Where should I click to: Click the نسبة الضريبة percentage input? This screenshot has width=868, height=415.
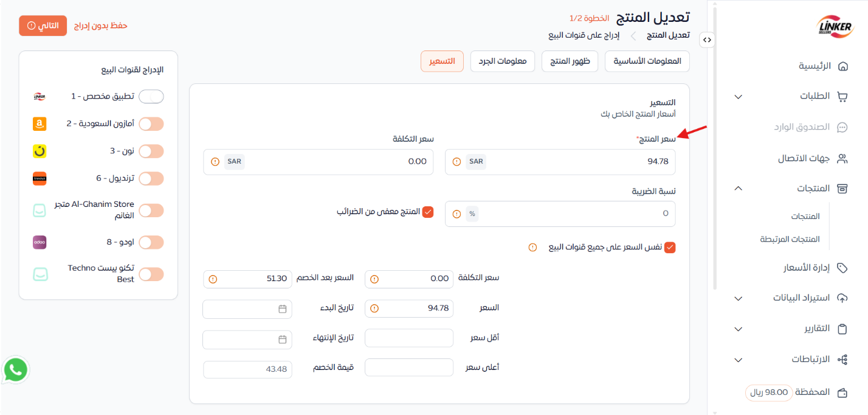click(560, 214)
